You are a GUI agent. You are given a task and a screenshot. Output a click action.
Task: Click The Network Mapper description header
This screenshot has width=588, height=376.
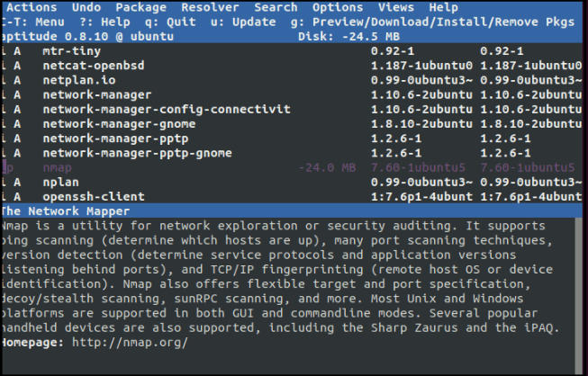(x=65, y=211)
